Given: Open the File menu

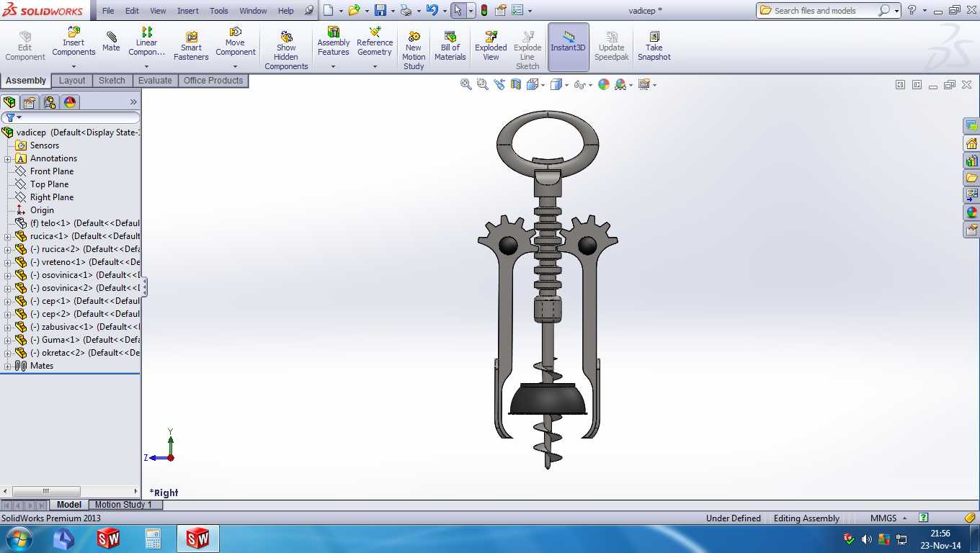Looking at the screenshot, I should click(108, 11).
